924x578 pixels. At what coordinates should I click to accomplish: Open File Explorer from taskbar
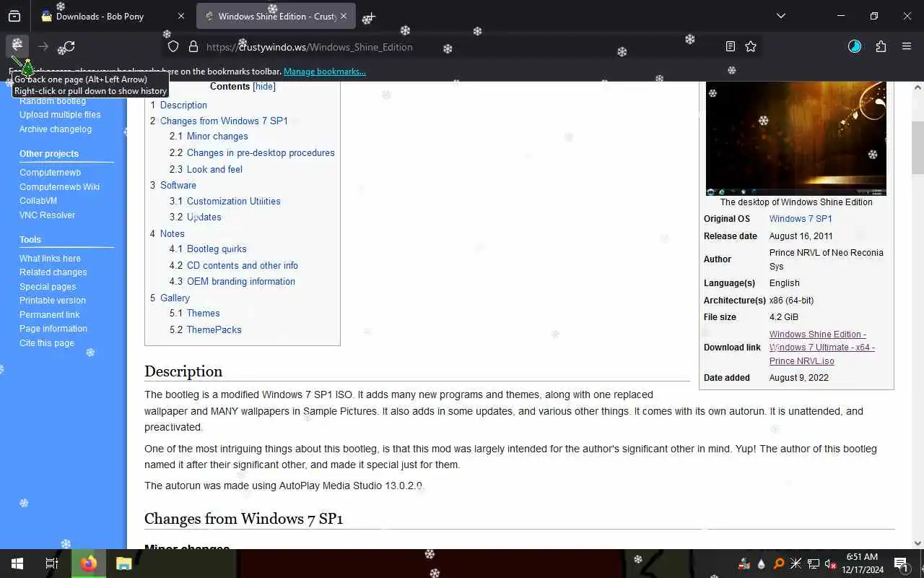[123, 564]
